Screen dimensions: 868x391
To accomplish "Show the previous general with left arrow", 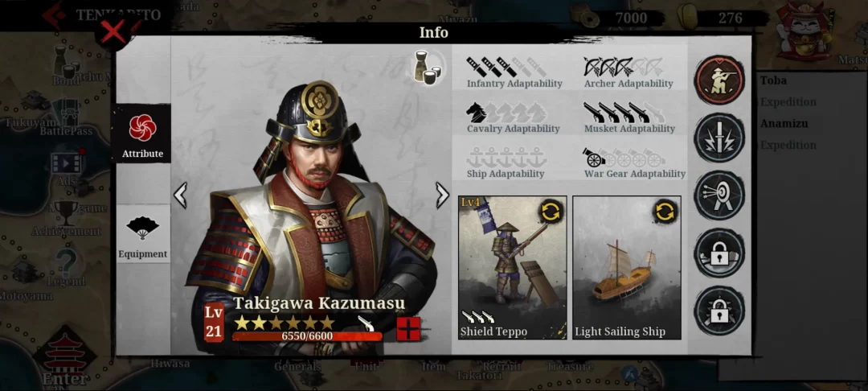I will [181, 195].
